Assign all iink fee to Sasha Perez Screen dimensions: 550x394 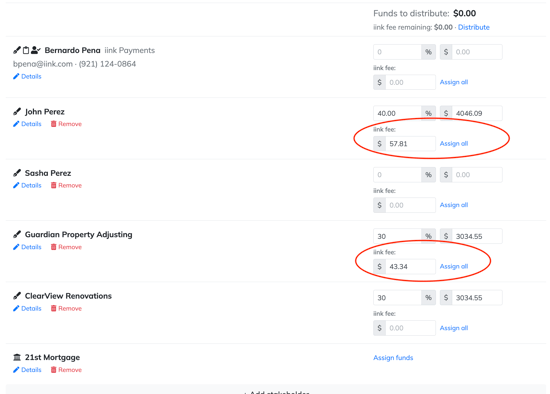point(454,205)
